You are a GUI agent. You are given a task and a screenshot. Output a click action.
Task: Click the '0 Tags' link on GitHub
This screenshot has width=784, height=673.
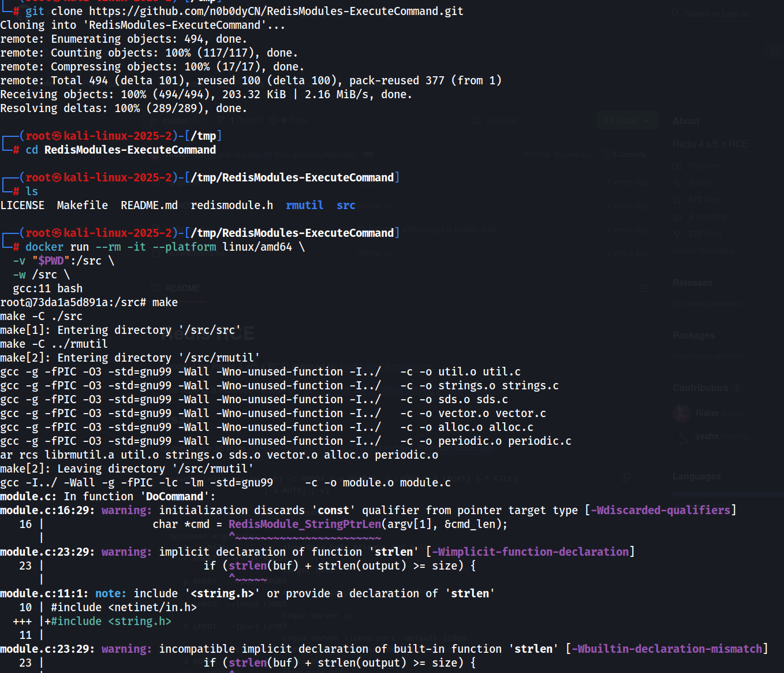tap(288, 121)
